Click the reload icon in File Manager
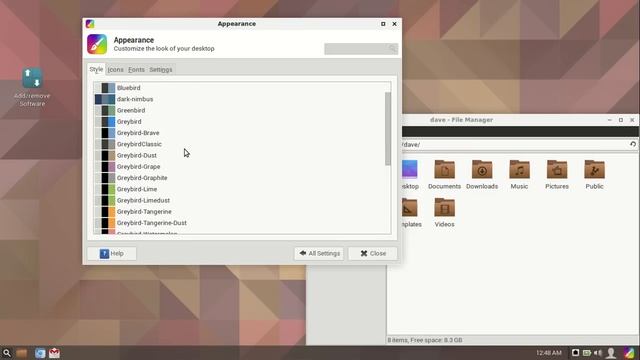This screenshot has height=360, width=640. pos(633,144)
